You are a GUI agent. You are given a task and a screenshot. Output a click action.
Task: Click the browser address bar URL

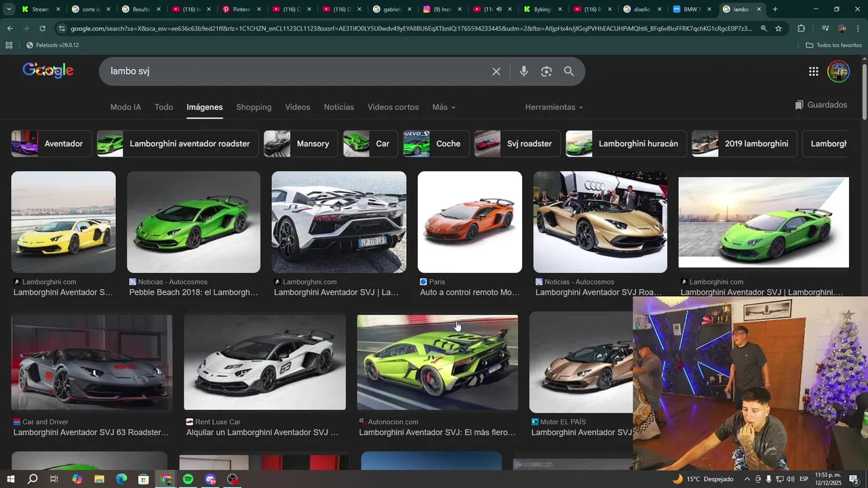tap(410, 28)
